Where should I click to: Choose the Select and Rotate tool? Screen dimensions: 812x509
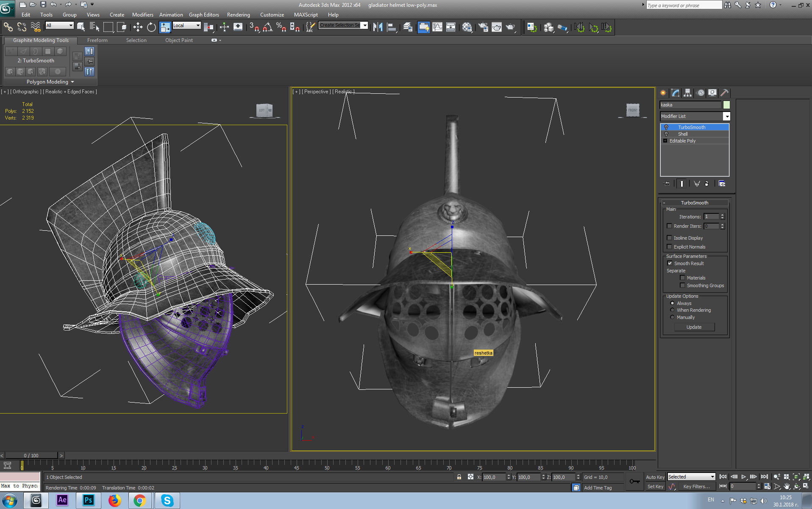(x=151, y=27)
